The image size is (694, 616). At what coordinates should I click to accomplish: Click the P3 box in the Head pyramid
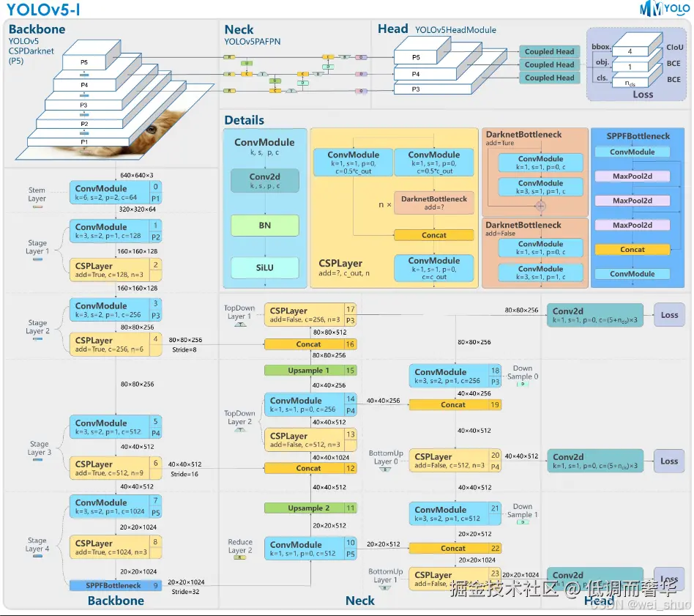432,89
